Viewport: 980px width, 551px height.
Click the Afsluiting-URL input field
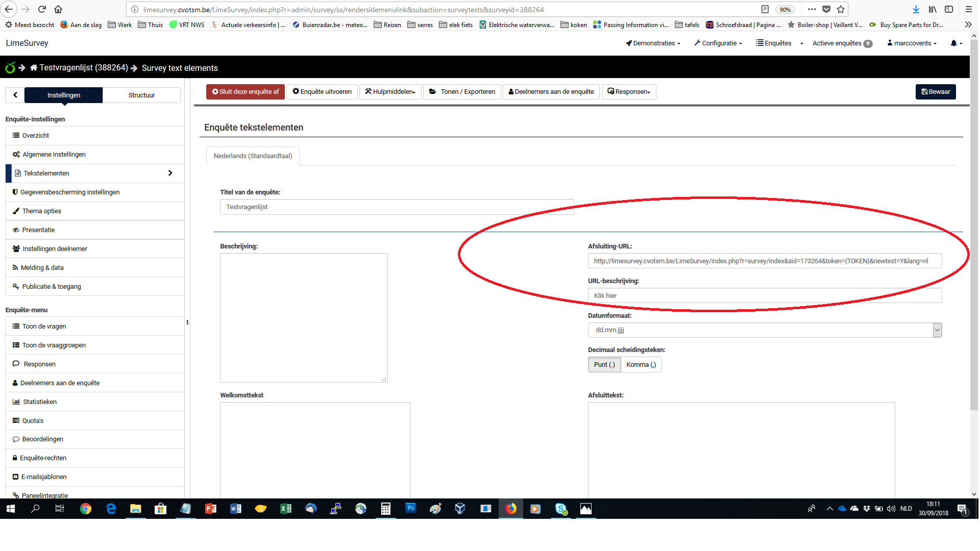tap(764, 261)
